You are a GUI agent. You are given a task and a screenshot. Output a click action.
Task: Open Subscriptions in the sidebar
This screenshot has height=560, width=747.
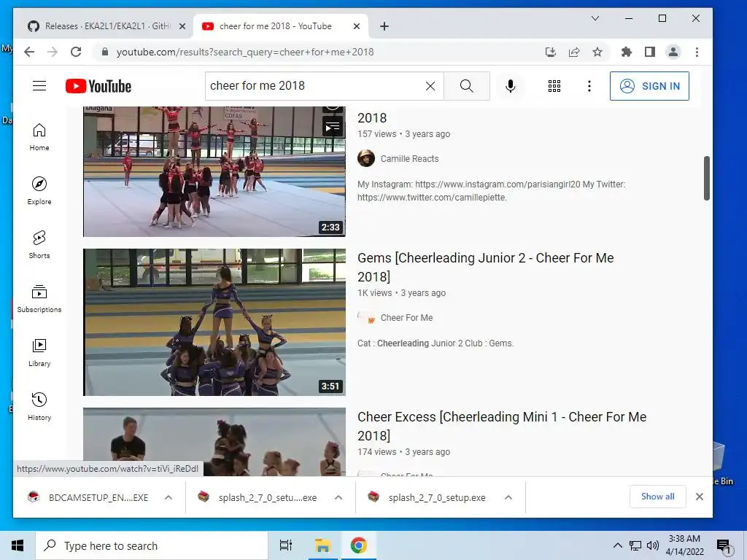[x=39, y=298]
